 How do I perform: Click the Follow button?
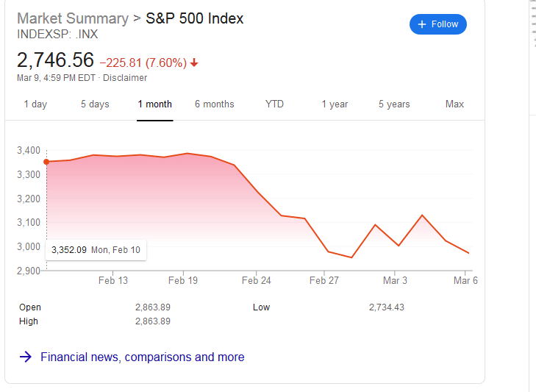[437, 24]
